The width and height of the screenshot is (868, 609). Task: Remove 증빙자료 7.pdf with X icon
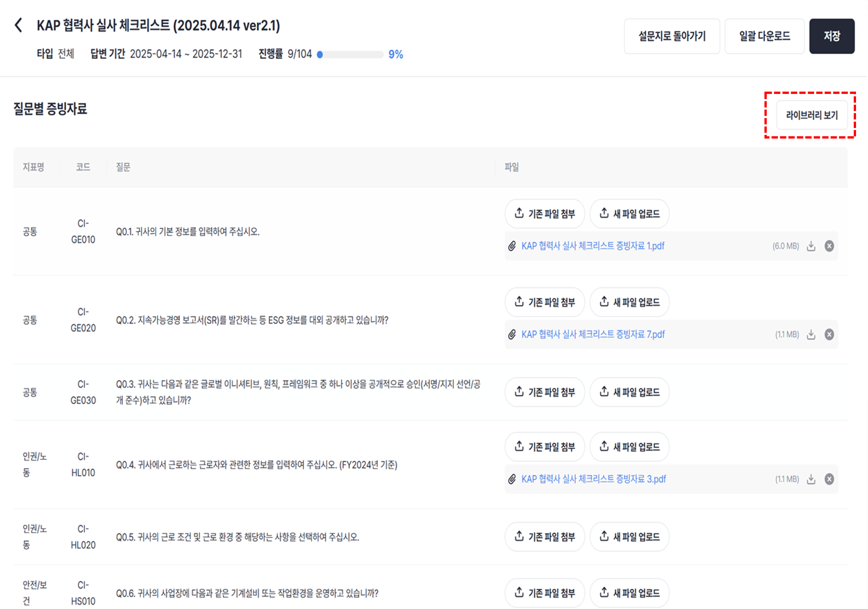[829, 335]
